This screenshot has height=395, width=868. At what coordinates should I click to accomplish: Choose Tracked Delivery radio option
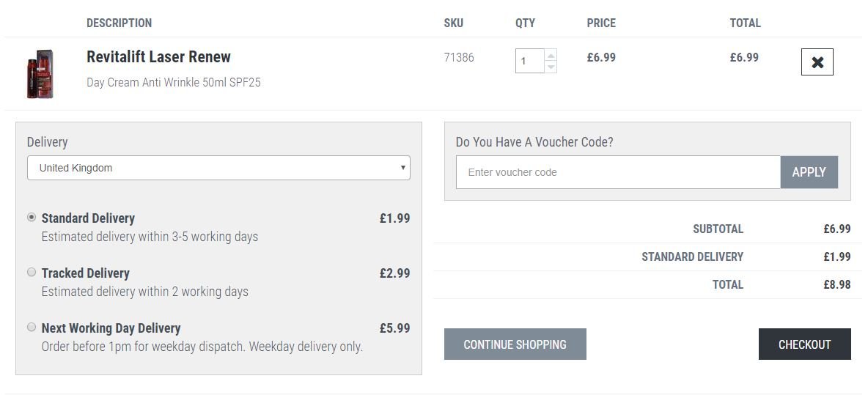[32, 272]
